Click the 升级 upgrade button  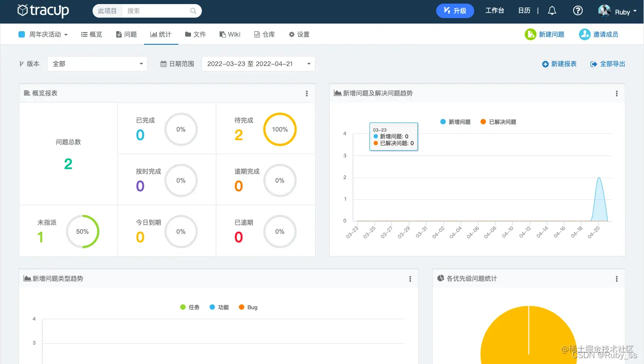pos(455,10)
